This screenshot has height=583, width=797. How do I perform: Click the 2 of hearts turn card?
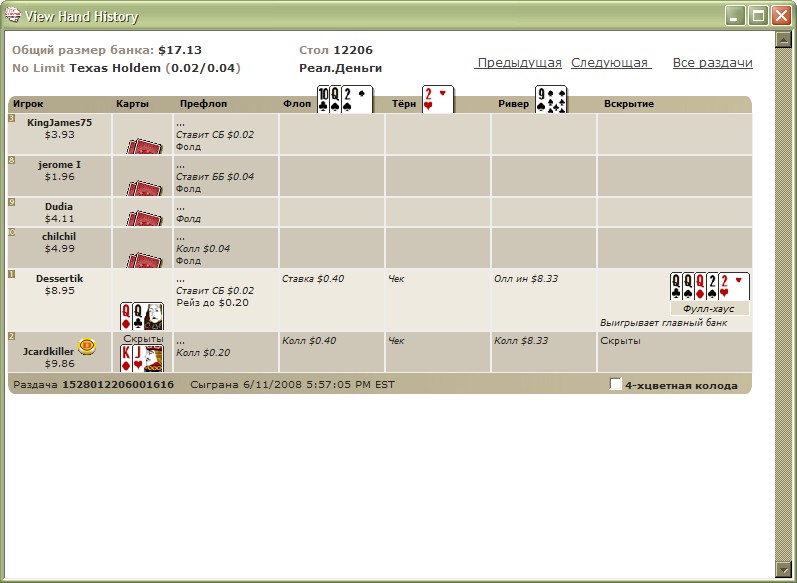(437, 100)
